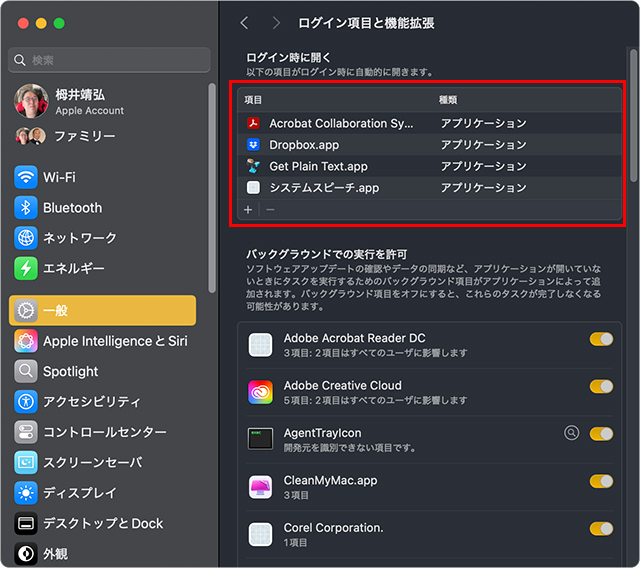Click the Dropbox.app icon in login items

tap(253, 144)
